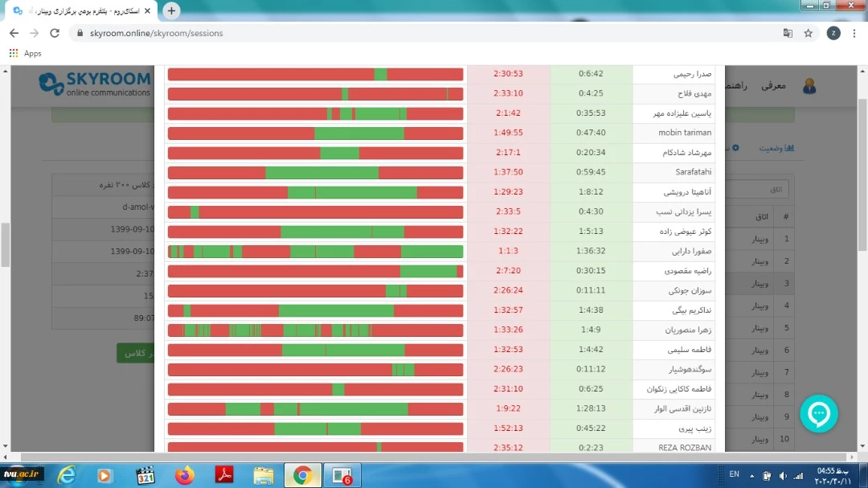The image size is (868, 488).
Task: Open a new browser tab
Action: click(x=171, y=10)
